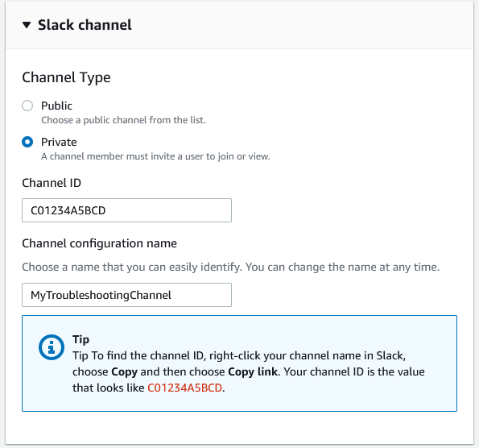Viewport: 479px width, 448px height.
Task: Click 'A channel member must invite a user' description
Action: coord(156,156)
